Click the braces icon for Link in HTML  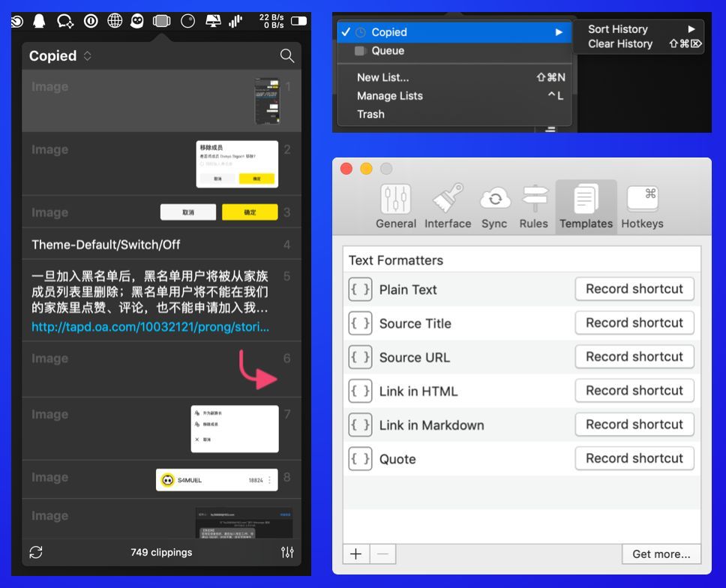pos(360,391)
